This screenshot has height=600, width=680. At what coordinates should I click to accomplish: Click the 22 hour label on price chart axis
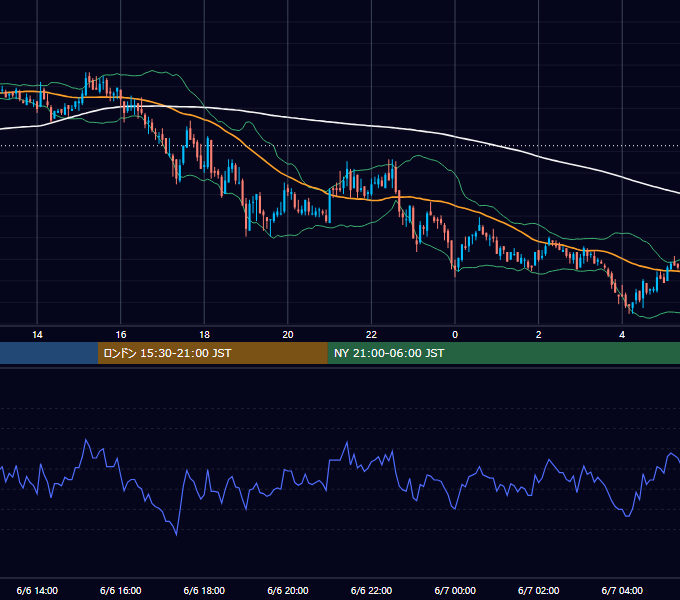371,335
